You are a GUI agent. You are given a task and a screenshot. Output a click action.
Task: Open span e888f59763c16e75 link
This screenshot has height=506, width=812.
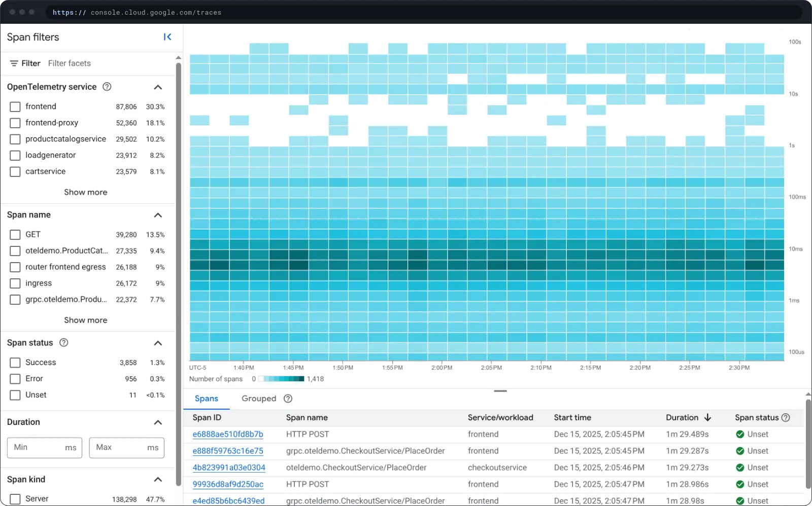click(x=228, y=451)
